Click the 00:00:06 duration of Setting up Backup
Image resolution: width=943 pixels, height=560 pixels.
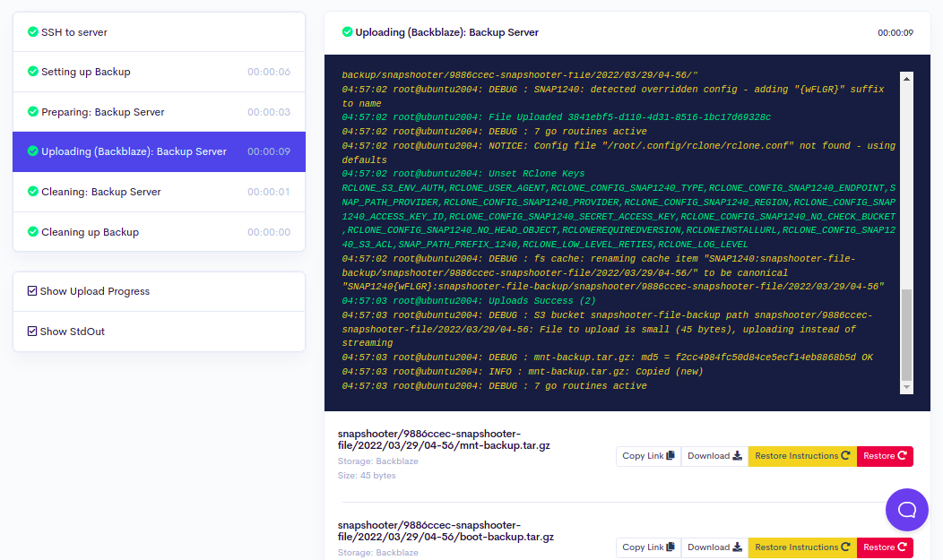269,72
